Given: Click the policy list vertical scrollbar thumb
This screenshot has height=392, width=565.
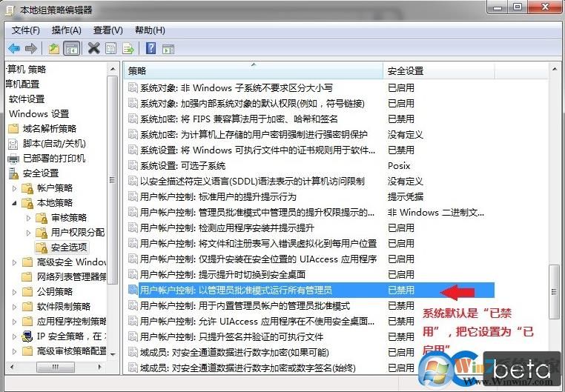Looking at the screenshot, I should pyautogui.click(x=554, y=292).
